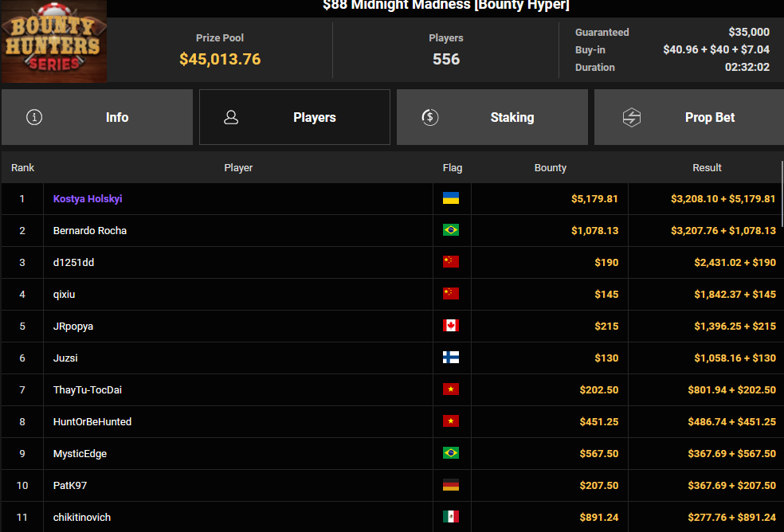Viewport: 784px width, 532px height.
Task: Select player HuntOrBeHunted
Action: coord(92,421)
